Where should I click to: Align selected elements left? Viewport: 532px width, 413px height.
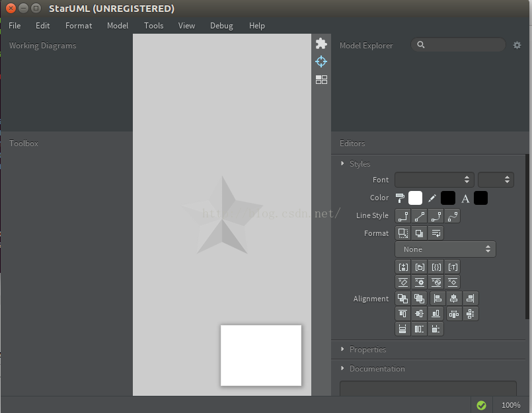437,299
